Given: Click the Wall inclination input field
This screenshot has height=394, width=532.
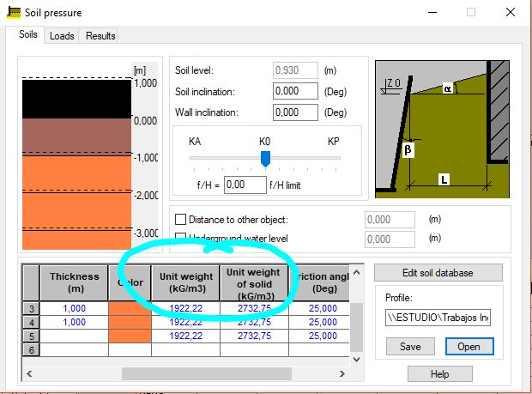Looking at the screenshot, I should [x=295, y=112].
